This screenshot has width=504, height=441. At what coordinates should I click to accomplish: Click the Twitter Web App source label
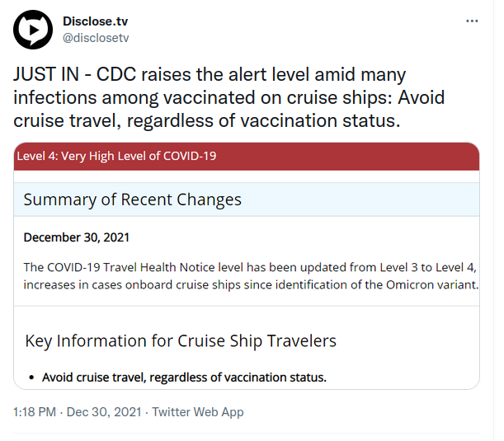[x=198, y=412]
